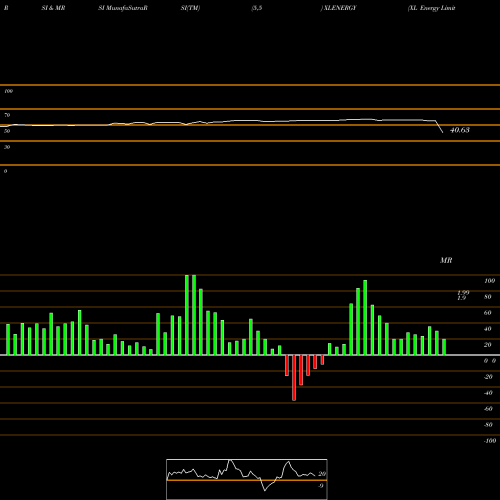Image resolution: width=500 pixels, height=500 pixels.
Task: Click the -100 label on the MR scale
Action: [x=490, y=441]
